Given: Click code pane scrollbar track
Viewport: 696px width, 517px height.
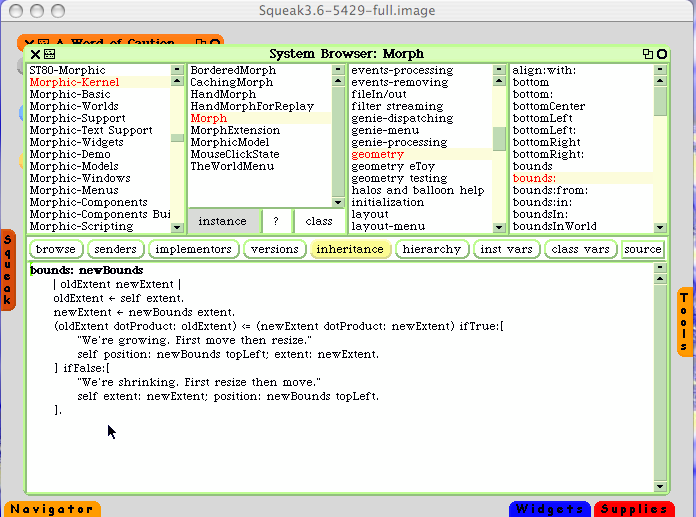Looking at the screenshot, I should coord(660,382).
